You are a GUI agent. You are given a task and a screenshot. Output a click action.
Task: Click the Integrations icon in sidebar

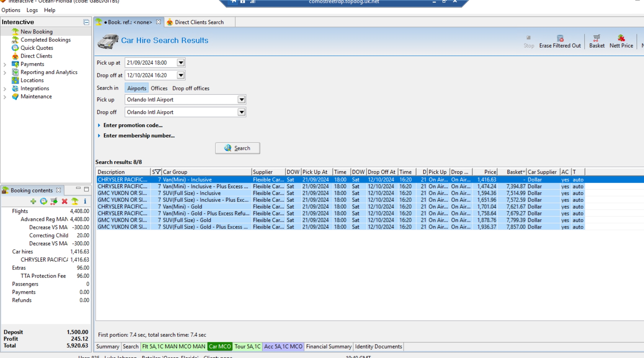click(15, 89)
